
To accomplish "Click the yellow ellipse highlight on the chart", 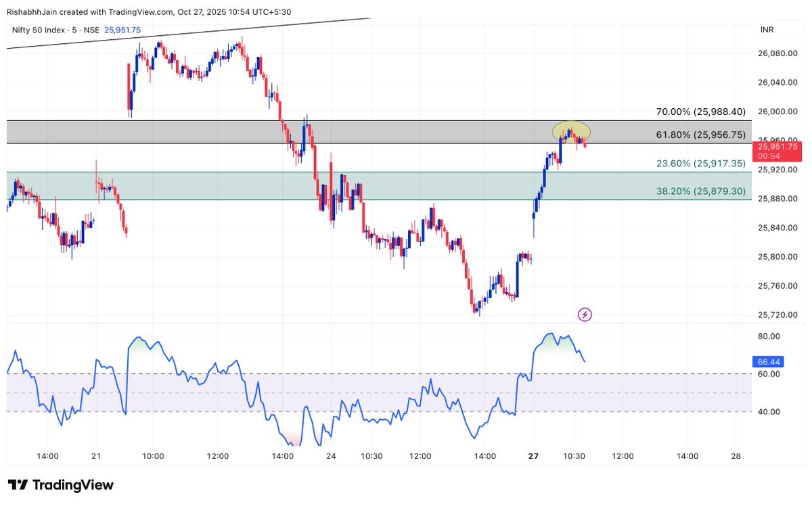I will tap(572, 131).
